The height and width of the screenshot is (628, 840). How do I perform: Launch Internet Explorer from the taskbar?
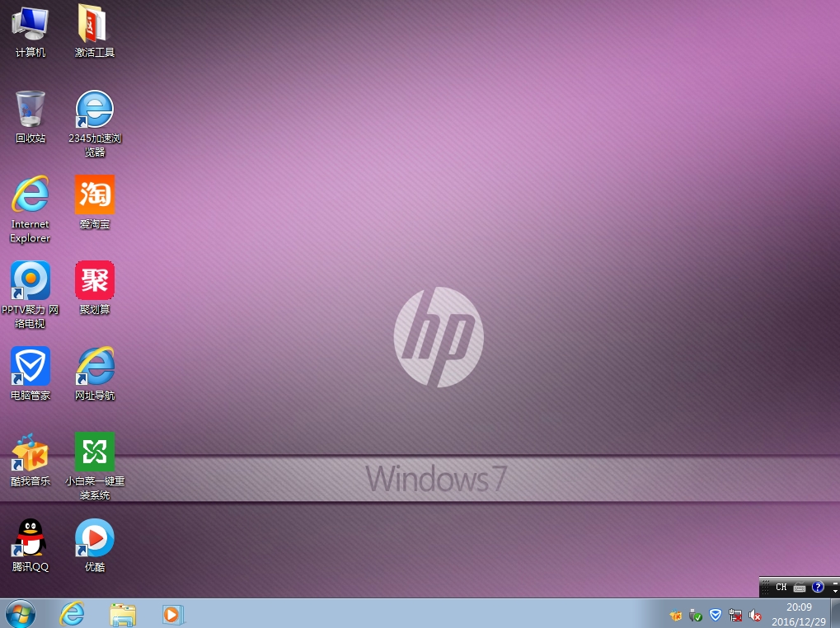72,613
